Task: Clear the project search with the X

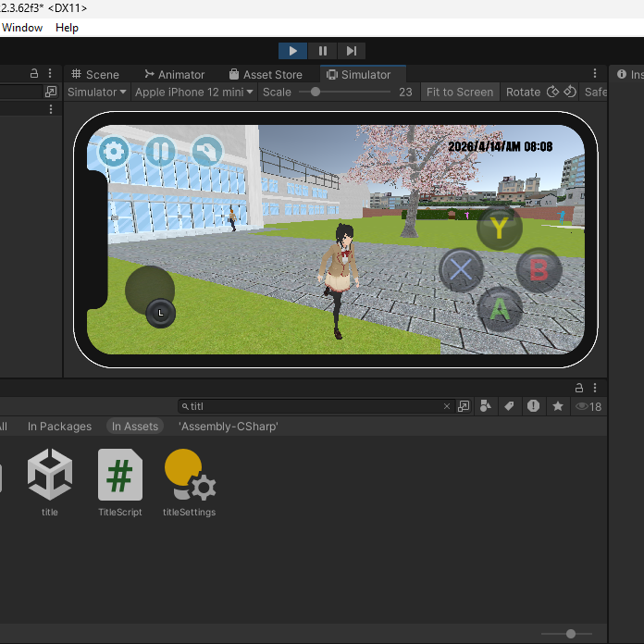Action: tap(447, 406)
